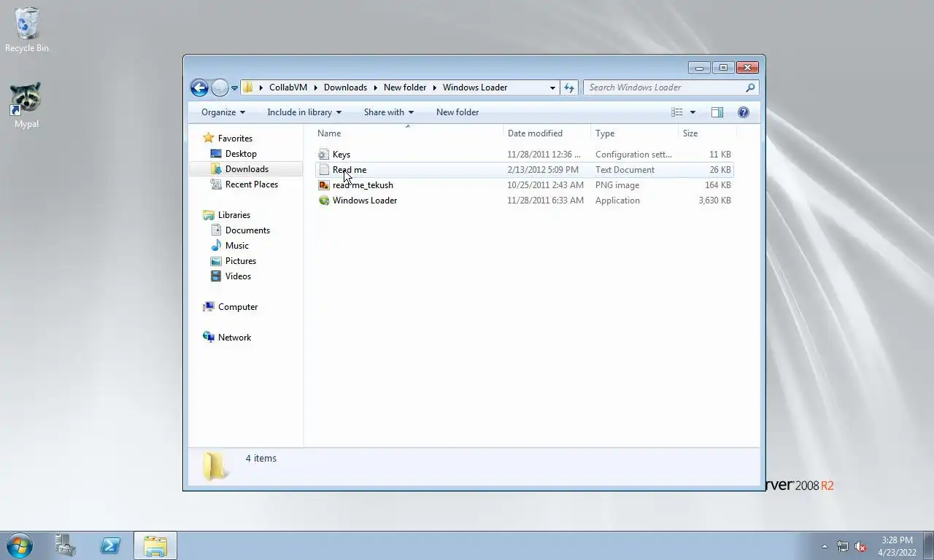Click the details pane folder thumbnail
Image resolution: width=934 pixels, height=560 pixels.
pyautogui.click(x=214, y=465)
